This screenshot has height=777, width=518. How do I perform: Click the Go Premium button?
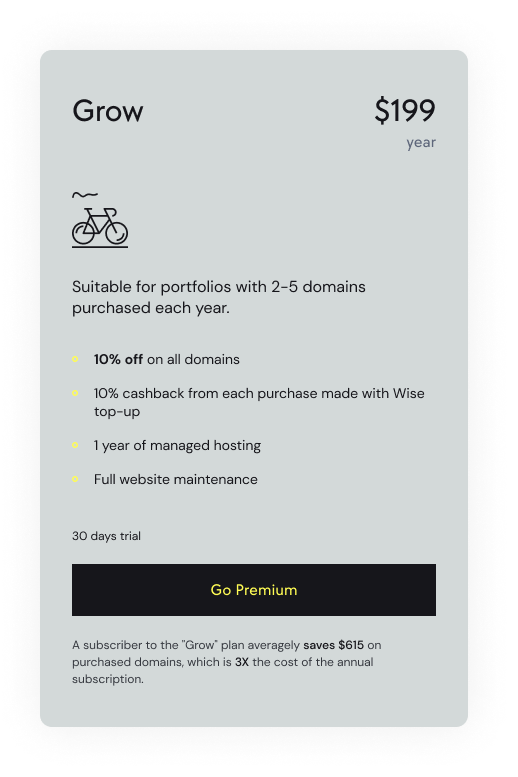pos(254,590)
